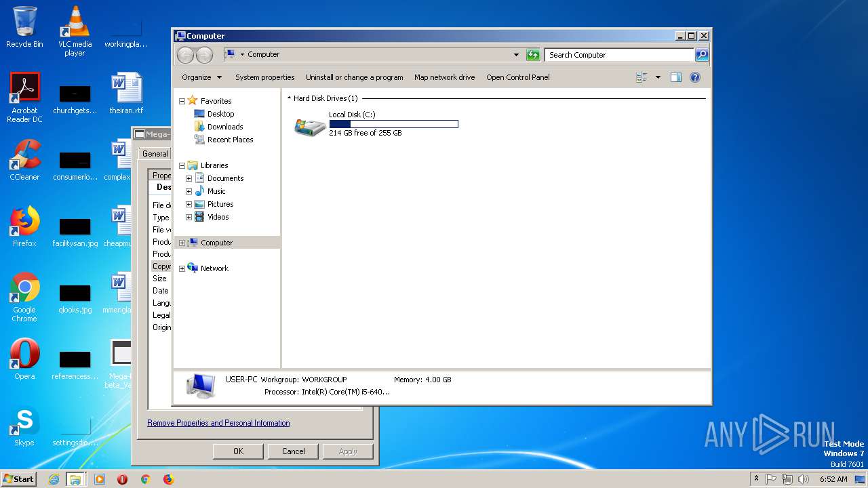Click Map network drive
The width and height of the screenshot is (868, 488).
pos(444,77)
